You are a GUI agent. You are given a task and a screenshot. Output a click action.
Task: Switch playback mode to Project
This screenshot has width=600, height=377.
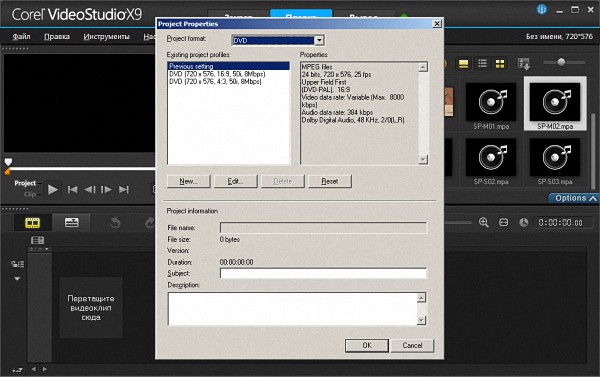pyautogui.click(x=25, y=183)
